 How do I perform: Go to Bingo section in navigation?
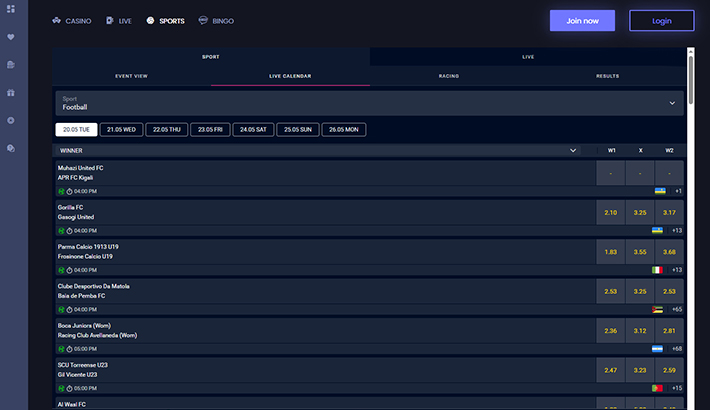(216, 21)
